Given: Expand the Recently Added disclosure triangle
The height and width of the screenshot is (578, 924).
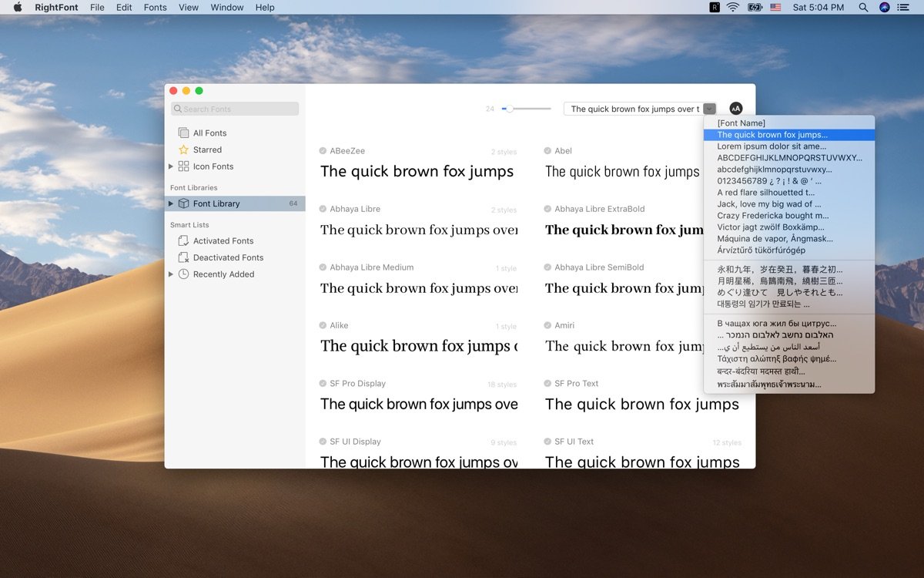Looking at the screenshot, I should tap(171, 274).
